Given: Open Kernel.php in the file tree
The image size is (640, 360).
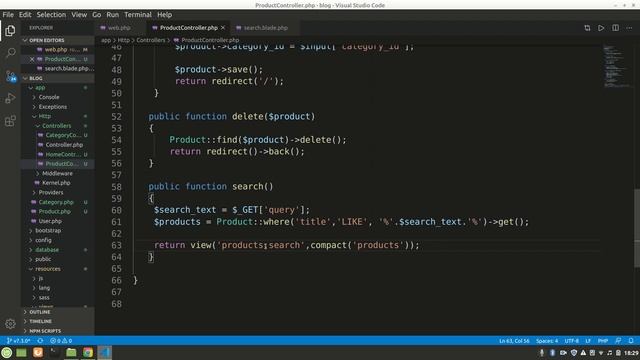Looking at the screenshot, I should (x=56, y=183).
